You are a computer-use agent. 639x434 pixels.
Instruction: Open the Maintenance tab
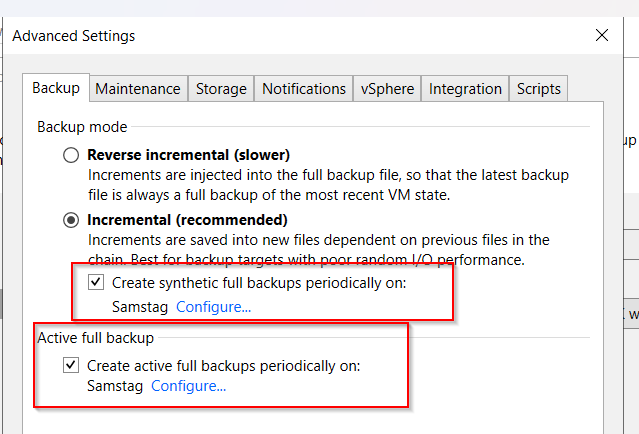138,89
